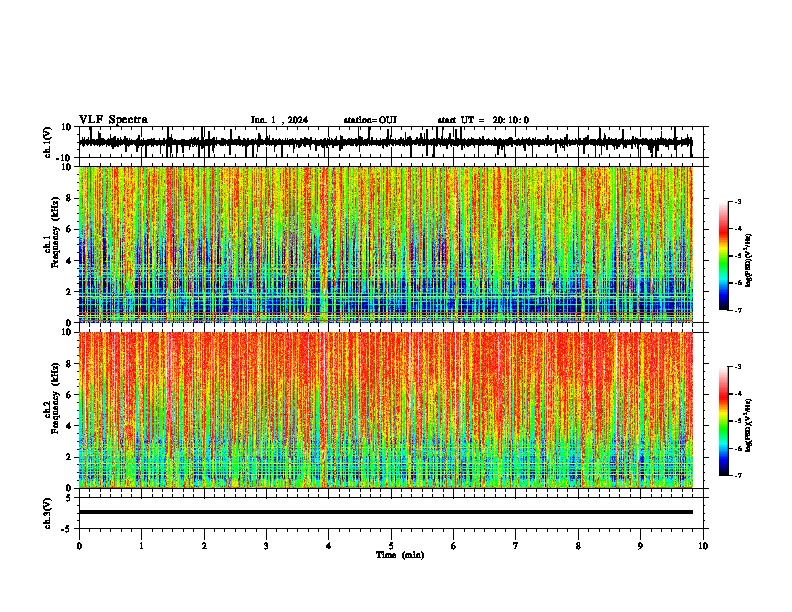Image resolution: width=792 pixels, height=612 pixels.
Task: Click the ch.1 spectrogram color scale bar
Action: (x=724, y=256)
